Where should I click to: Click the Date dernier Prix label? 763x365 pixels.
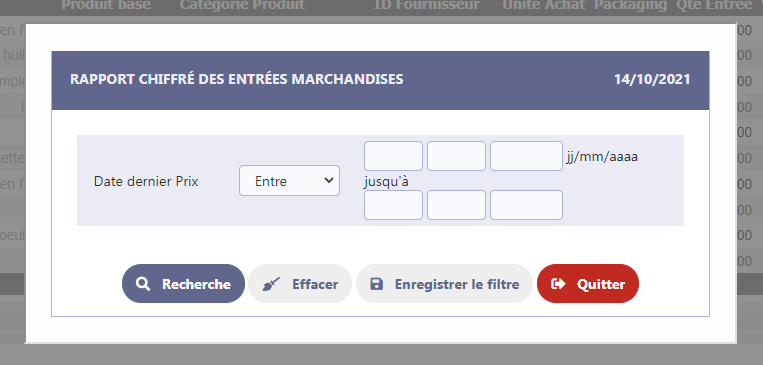(x=146, y=182)
